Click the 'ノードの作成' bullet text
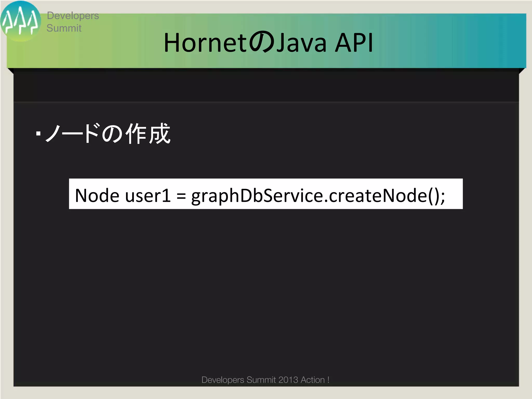This screenshot has width=532, height=399. [x=103, y=134]
